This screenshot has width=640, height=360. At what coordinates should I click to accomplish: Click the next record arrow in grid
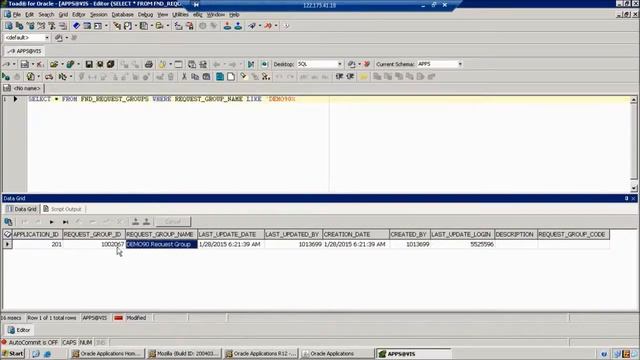coord(51,222)
